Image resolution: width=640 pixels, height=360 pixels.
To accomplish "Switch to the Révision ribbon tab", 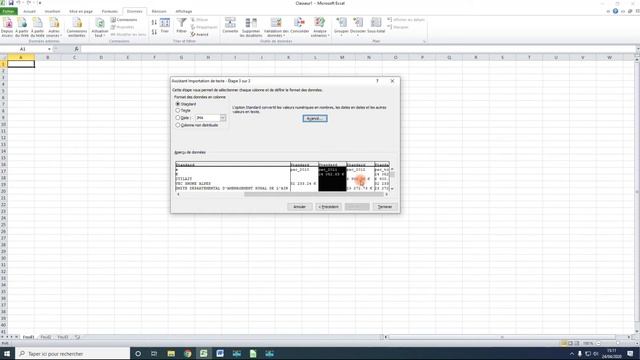I will (159, 11).
